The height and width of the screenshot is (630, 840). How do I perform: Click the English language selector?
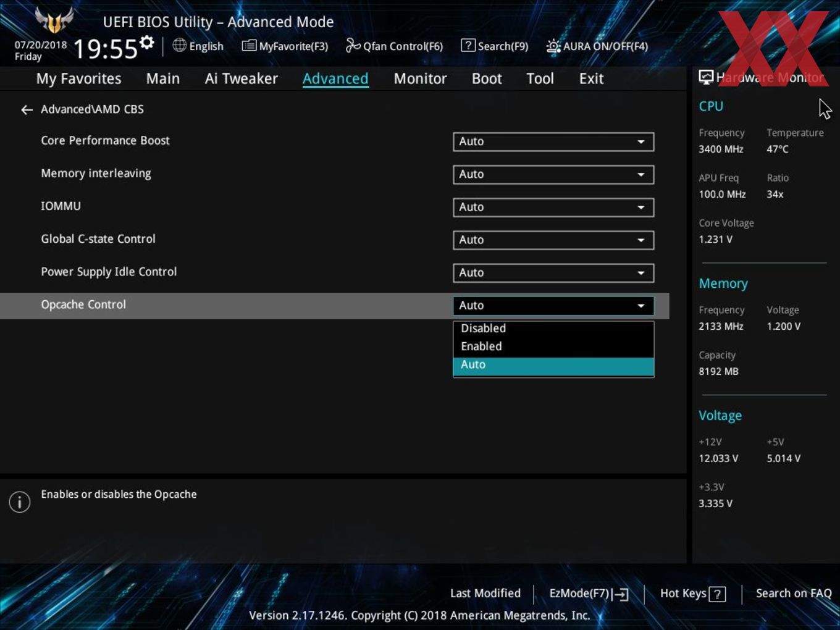click(206, 46)
